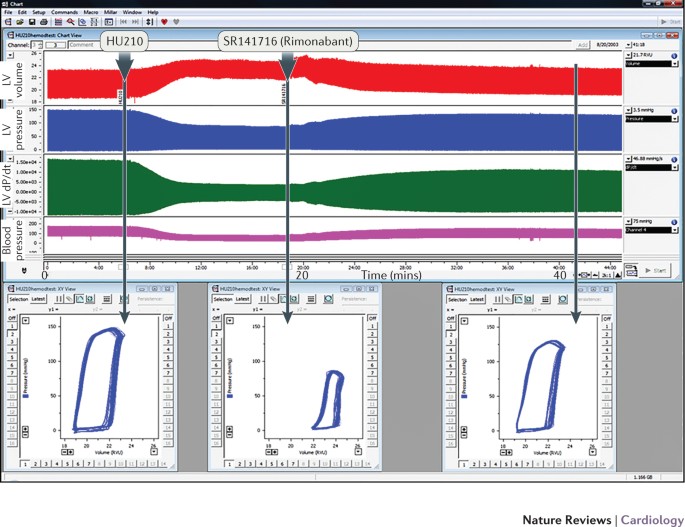685x527 pixels.
Task: Click the Add comment button
Action: [x=583, y=45]
